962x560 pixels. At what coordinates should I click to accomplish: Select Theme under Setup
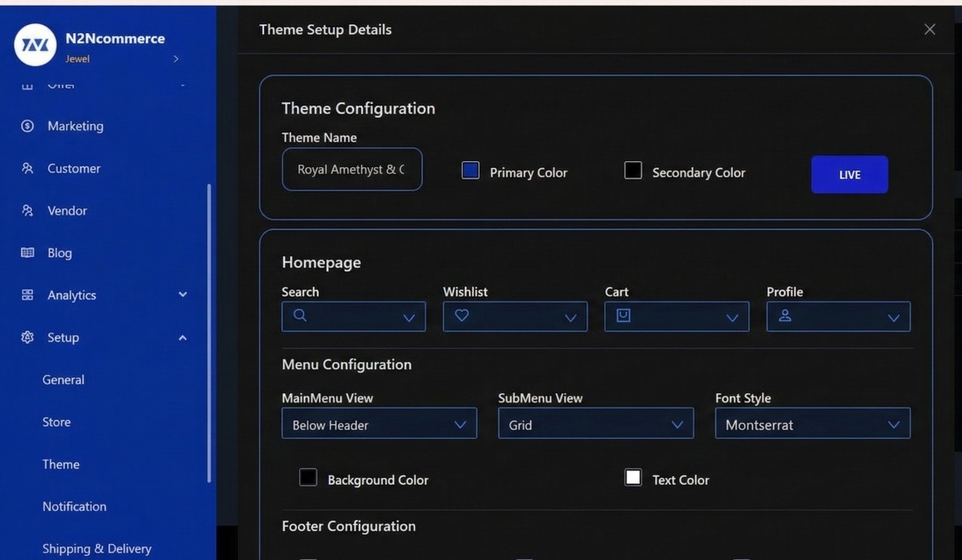click(61, 464)
